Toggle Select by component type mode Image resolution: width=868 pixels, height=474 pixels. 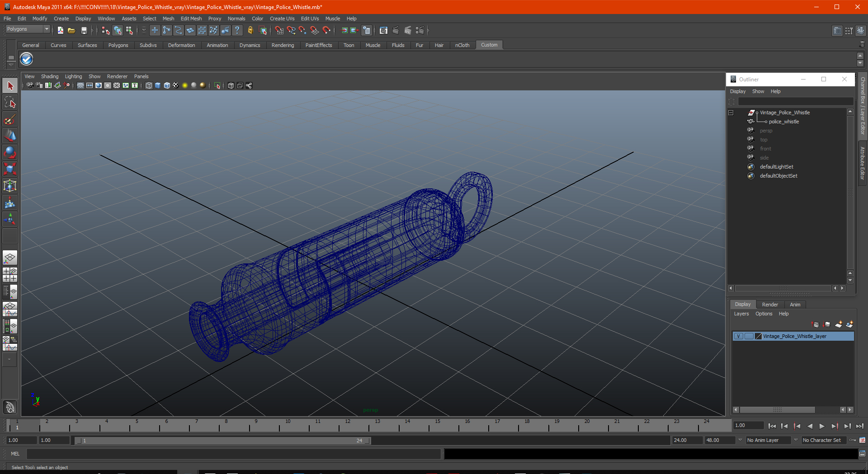[x=130, y=30]
